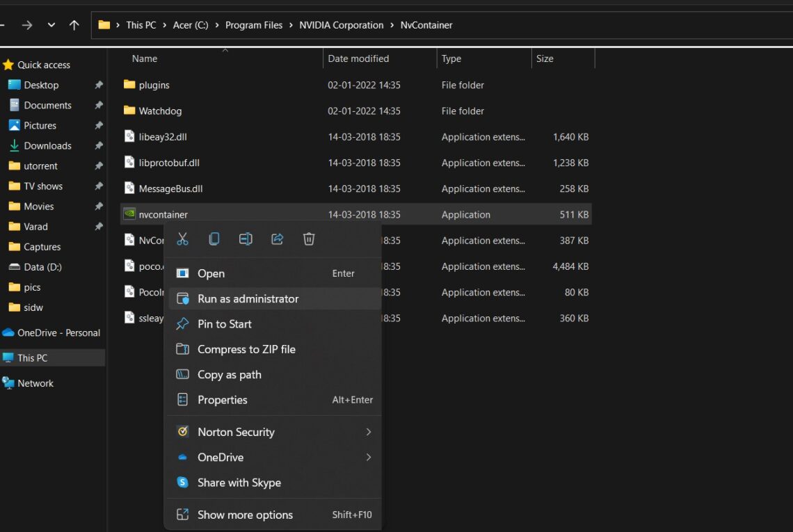Select the Cut icon in context menu
The height and width of the screenshot is (532, 793).
pyautogui.click(x=182, y=239)
